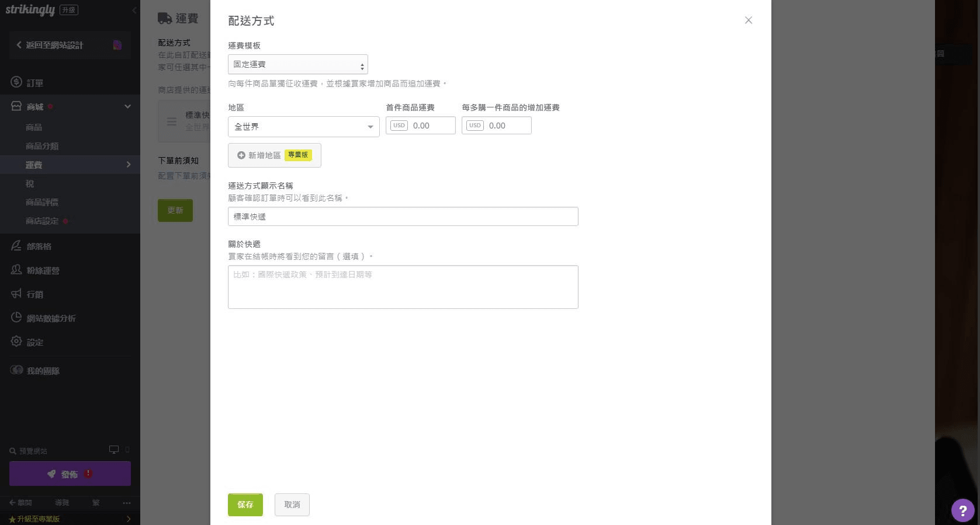Click the 升級 badge next to the logo
This screenshot has height=525, width=980.
[69, 10]
